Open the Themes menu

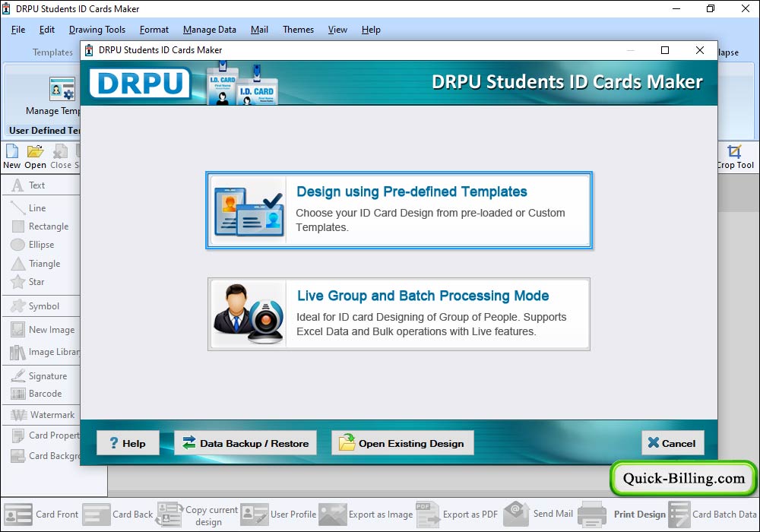pos(298,30)
